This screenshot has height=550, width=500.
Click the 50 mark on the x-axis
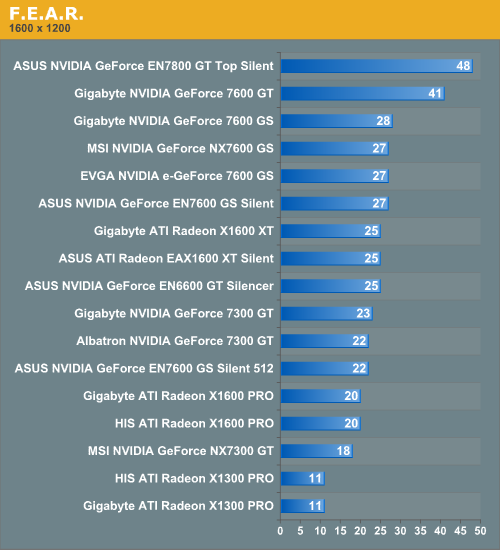tap(480, 531)
